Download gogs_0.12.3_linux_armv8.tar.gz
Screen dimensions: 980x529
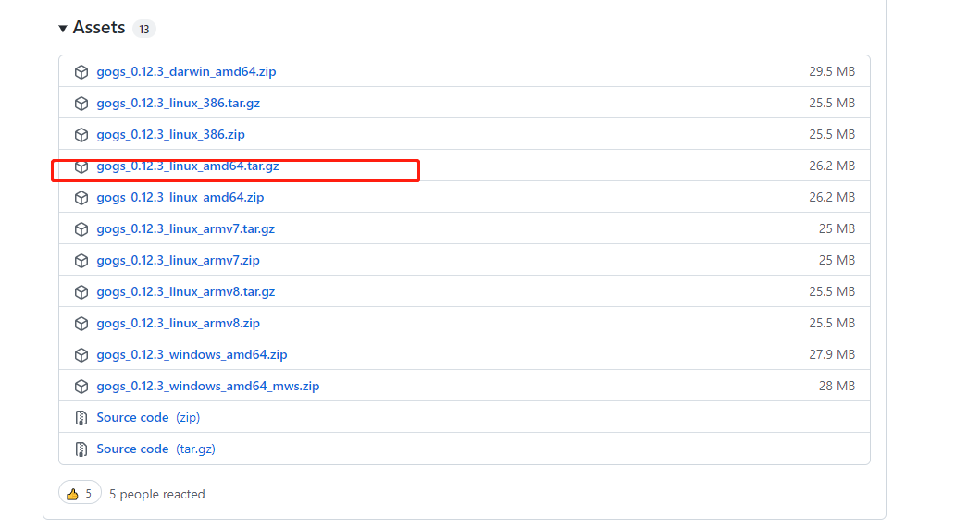(186, 291)
